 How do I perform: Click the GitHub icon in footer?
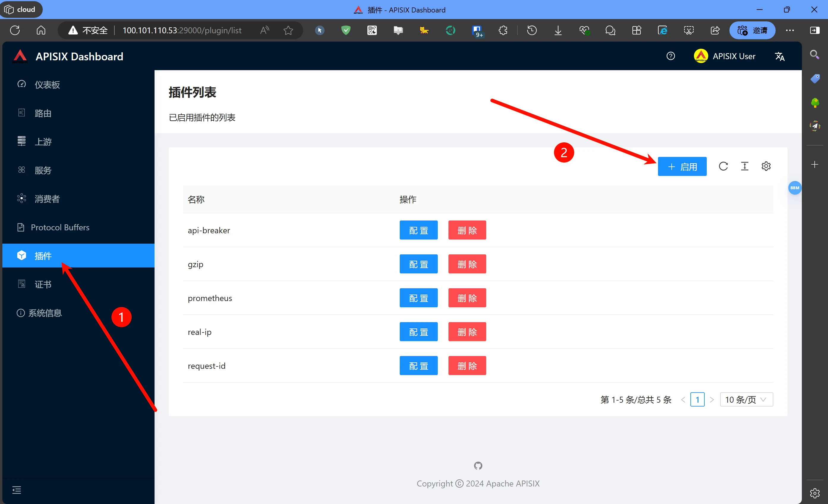click(478, 466)
